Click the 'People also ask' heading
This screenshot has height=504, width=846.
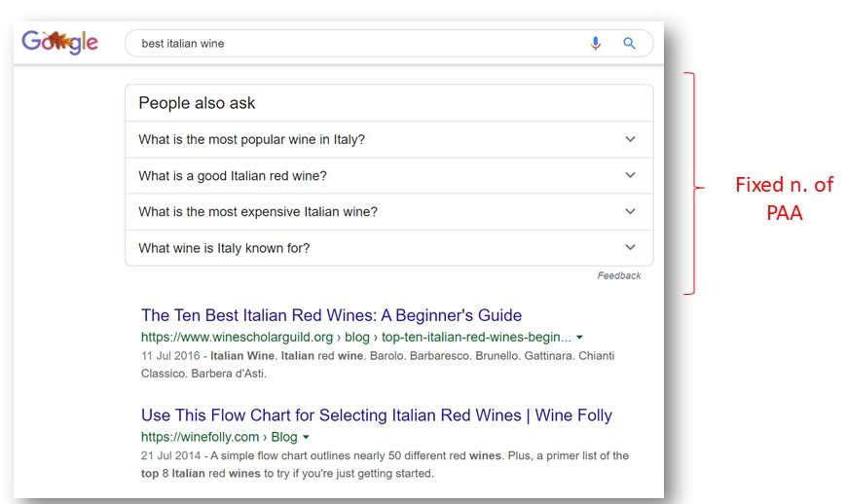coord(197,103)
